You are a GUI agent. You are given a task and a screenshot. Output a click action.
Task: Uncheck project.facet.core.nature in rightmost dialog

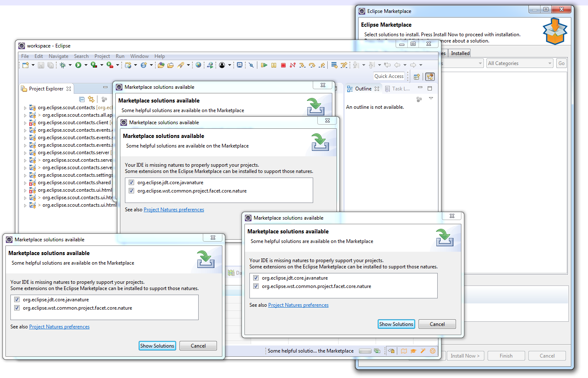256,286
